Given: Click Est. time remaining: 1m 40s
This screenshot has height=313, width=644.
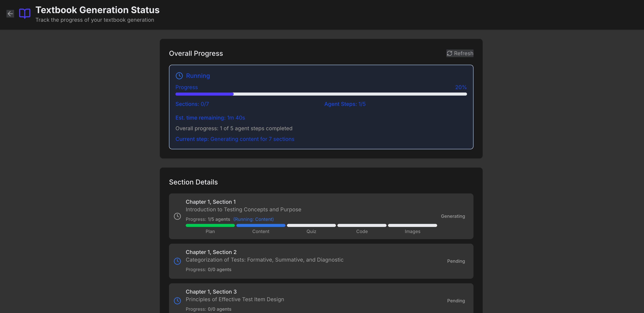Looking at the screenshot, I should click(210, 118).
